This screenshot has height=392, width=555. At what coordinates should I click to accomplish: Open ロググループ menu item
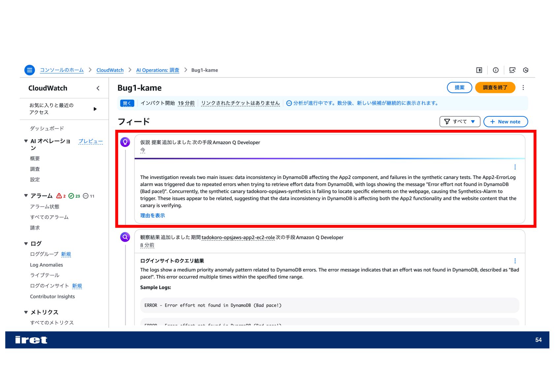click(x=44, y=254)
